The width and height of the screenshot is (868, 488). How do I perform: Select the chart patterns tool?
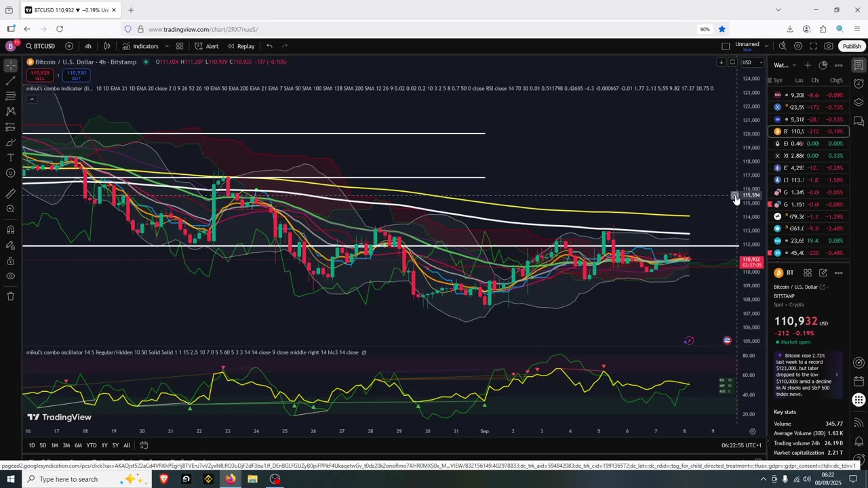[11, 111]
